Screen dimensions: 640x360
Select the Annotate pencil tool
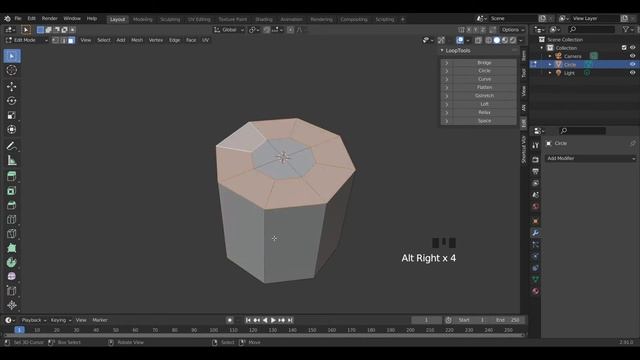point(12,146)
